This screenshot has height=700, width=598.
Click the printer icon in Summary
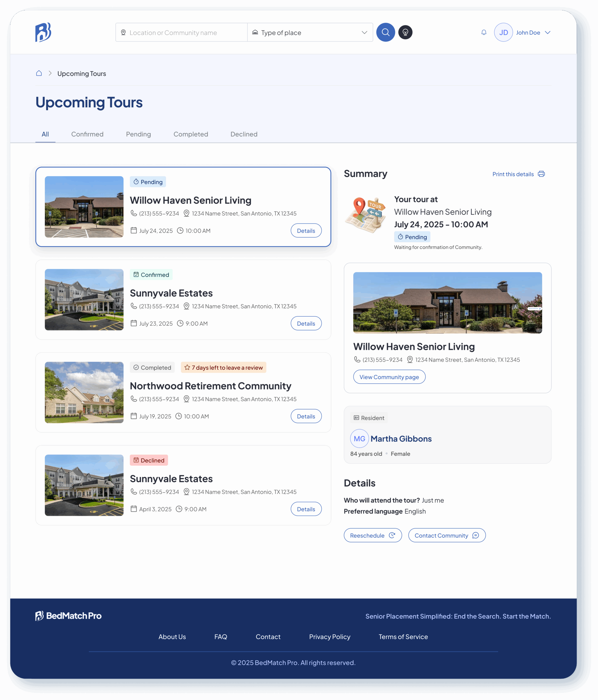pos(541,174)
